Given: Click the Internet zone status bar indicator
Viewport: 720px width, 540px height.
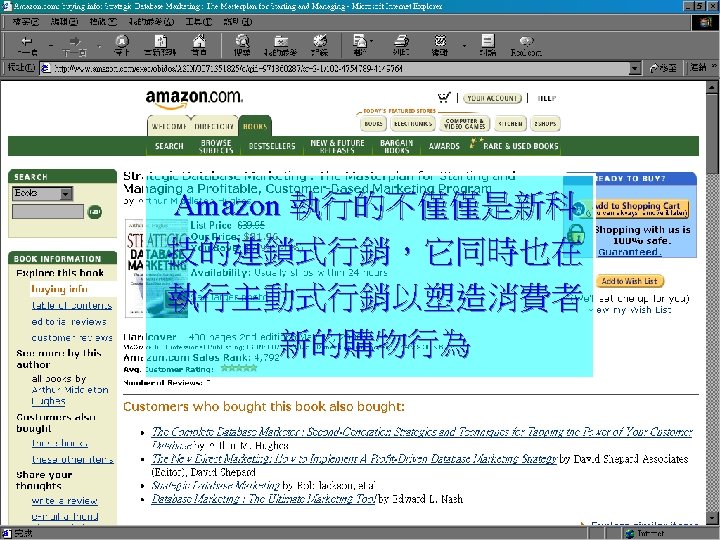Looking at the screenshot, I should coord(645,534).
